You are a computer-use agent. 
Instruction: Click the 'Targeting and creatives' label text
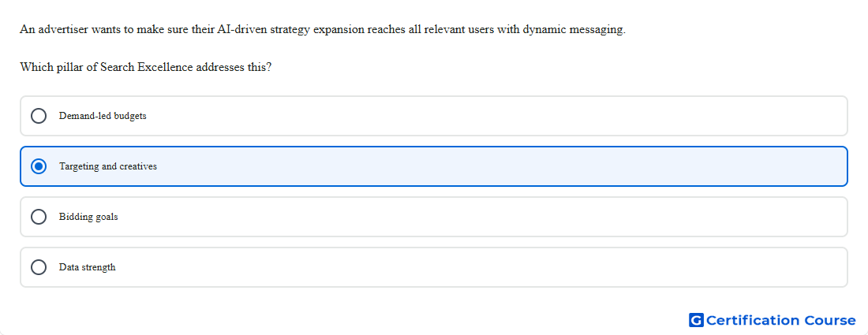tap(108, 166)
